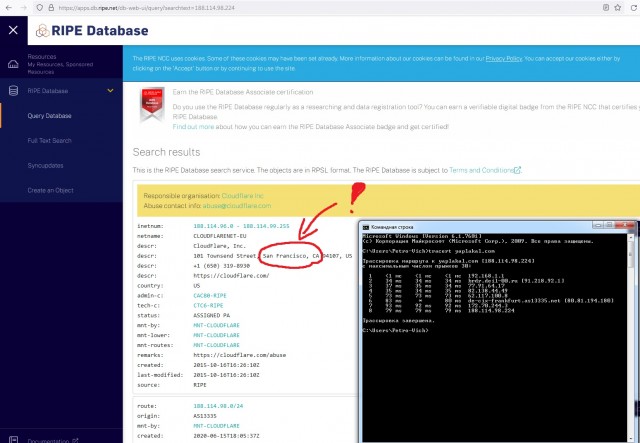Collapse RIPE Database menu chevron
640x443 pixels.
pyautogui.click(x=110, y=91)
